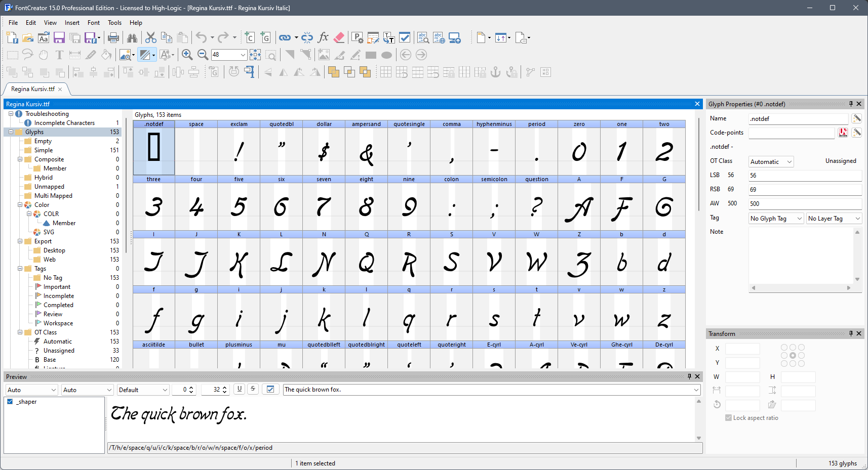Image resolution: width=868 pixels, height=470 pixels.
Task: Click the Intersection contours icon
Action: click(x=349, y=72)
